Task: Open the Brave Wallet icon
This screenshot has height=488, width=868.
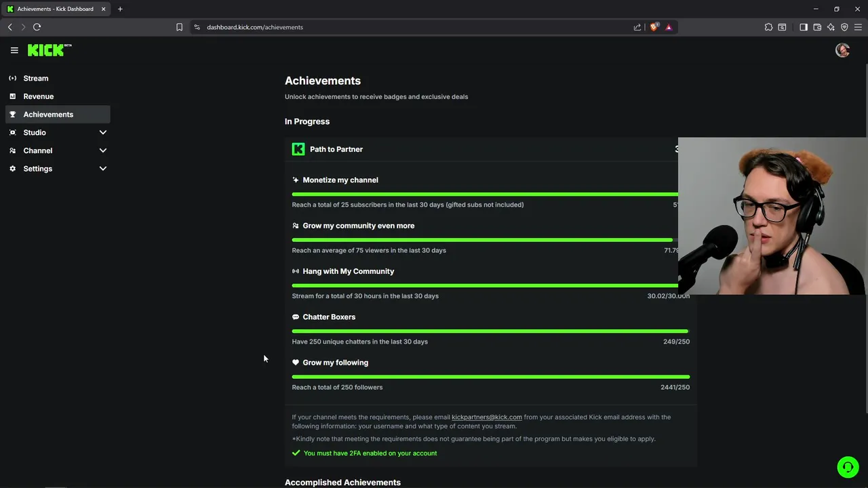Action: coord(817,27)
